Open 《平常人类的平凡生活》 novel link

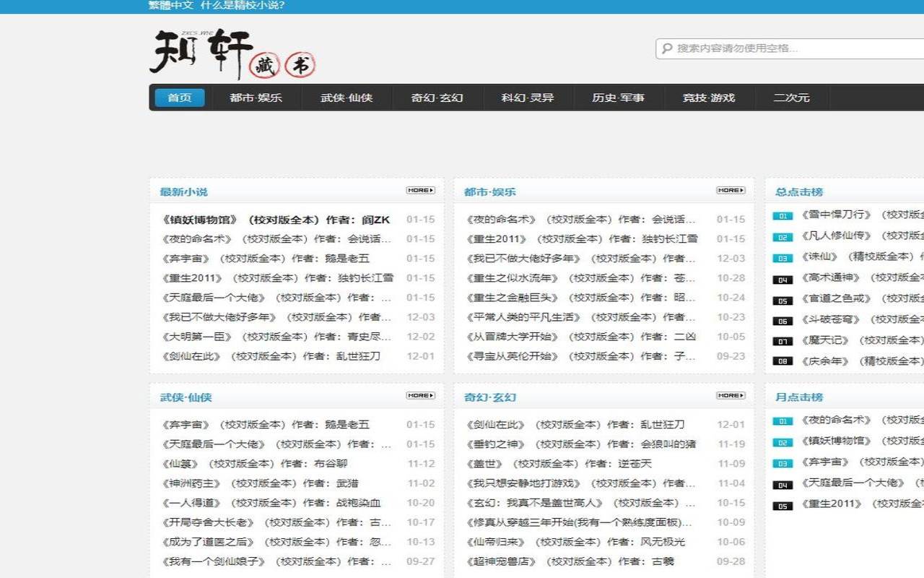coord(580,317)
